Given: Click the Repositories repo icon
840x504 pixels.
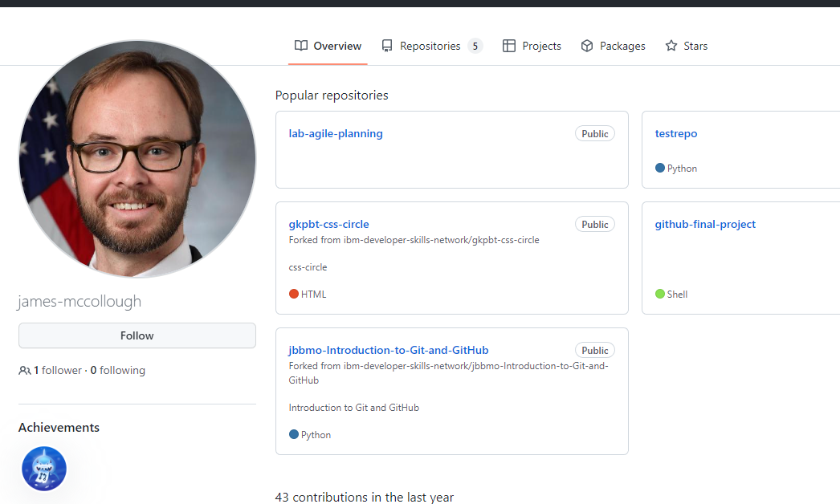Looking at the screenshot, I should point(387,46).
